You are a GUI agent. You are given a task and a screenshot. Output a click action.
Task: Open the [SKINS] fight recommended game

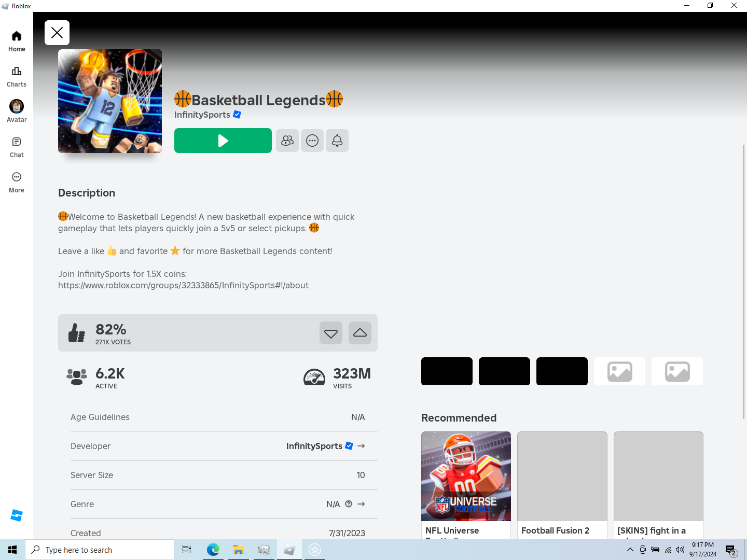(x=658, y=485)
